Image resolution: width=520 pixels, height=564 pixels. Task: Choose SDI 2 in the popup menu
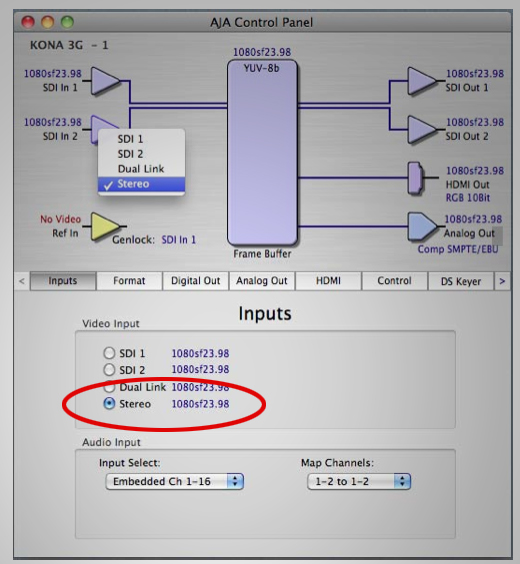pyautogui.click(x=141, y=154)
